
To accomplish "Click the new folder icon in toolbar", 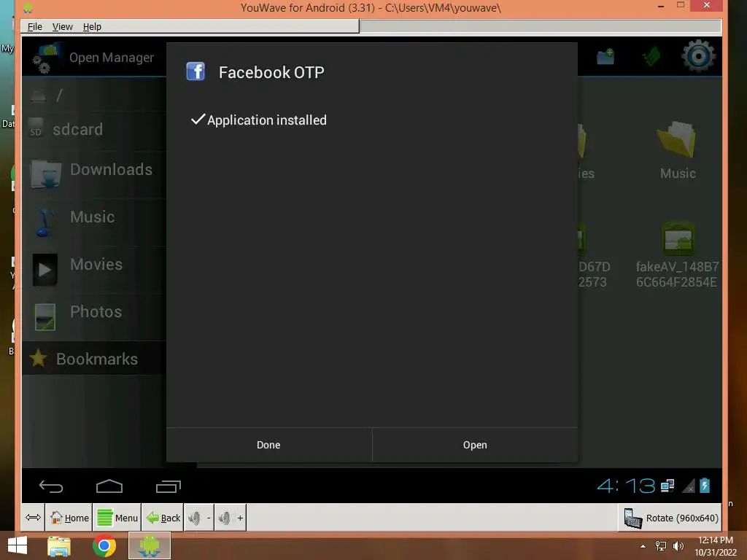I will [605, 57].
